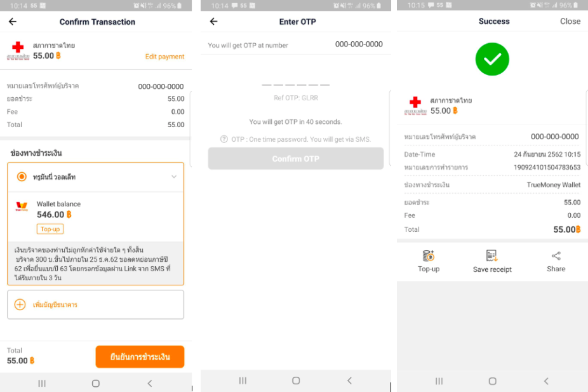Screen dimensions: 588x392
Task: Tap the Red Cross logo on Success screen
Action: 415,106
